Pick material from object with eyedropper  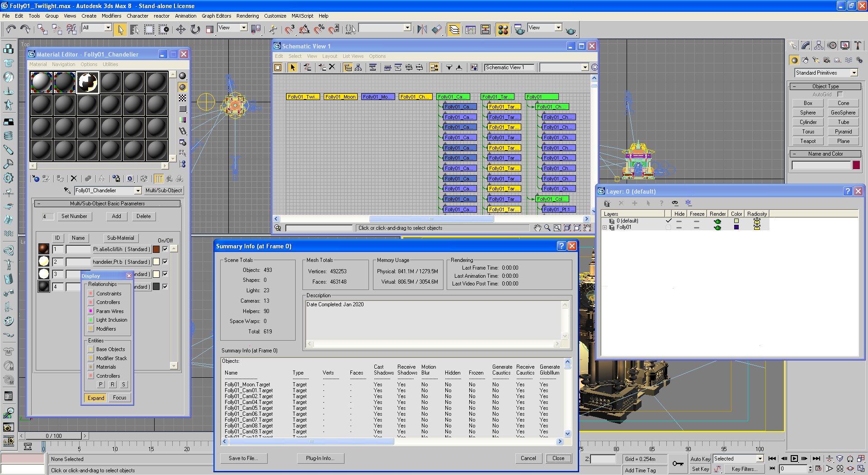coord(67,190)
